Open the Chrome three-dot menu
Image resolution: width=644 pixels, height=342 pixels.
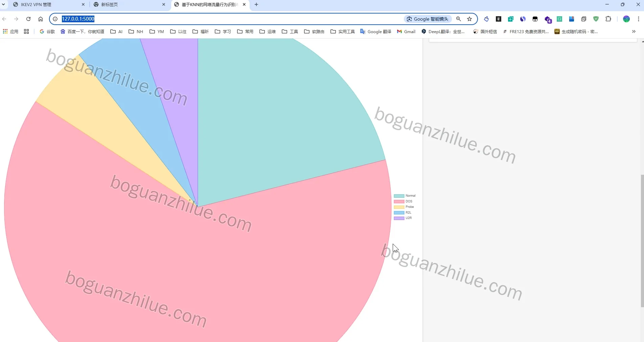pos(639,19)
